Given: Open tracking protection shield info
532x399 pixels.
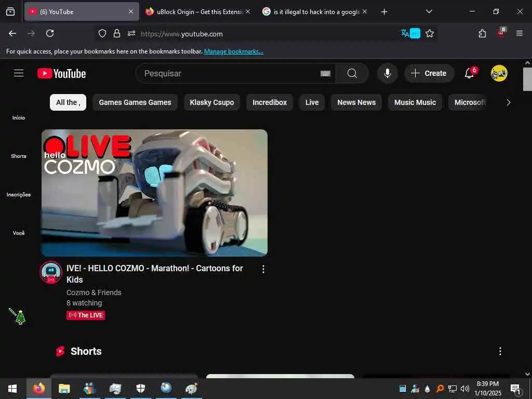Looking at the screenshot, I should (x=102, y=33).
